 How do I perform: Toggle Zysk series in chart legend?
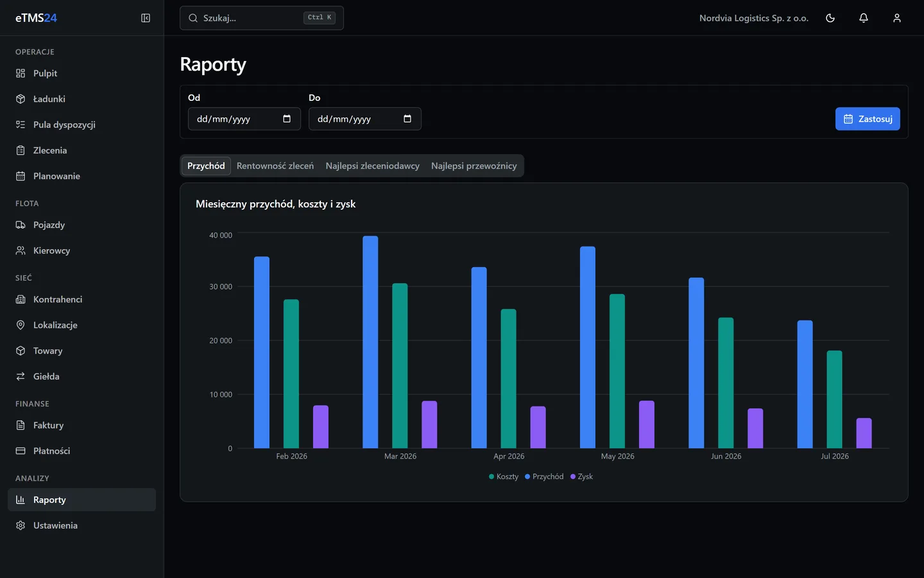(x=582, y=477)
